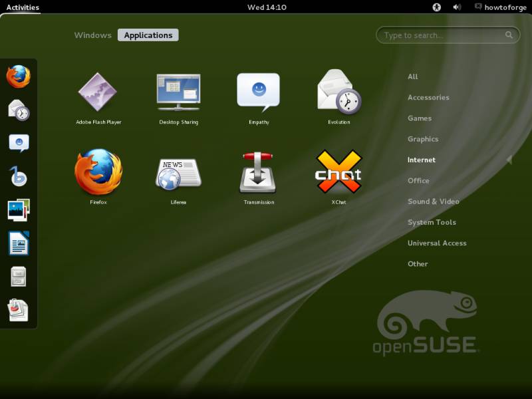Focus the Type to search field
This screenshot has height=399, width=532.
coord(448,35)
